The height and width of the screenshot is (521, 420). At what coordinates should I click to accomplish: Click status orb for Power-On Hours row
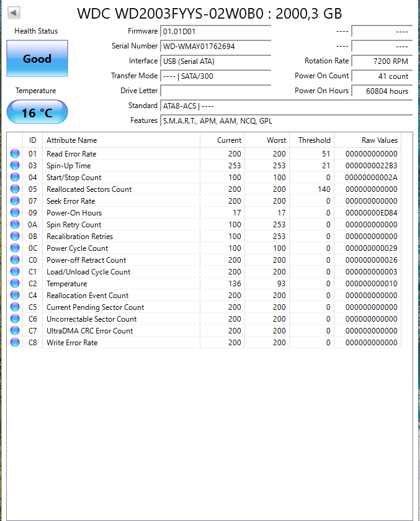15,212
